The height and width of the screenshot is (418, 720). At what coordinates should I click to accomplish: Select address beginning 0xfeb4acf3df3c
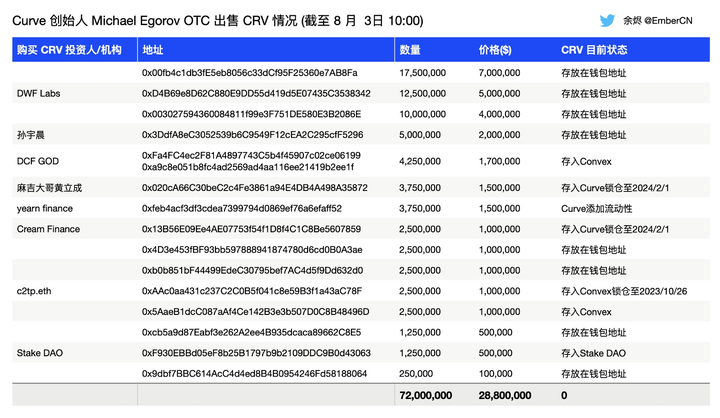coord(242,209)
